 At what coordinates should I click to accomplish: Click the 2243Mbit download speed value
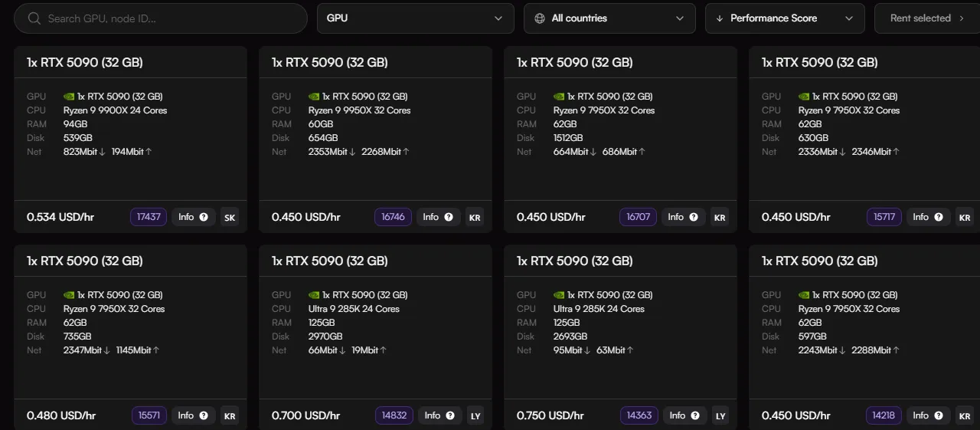818,350
